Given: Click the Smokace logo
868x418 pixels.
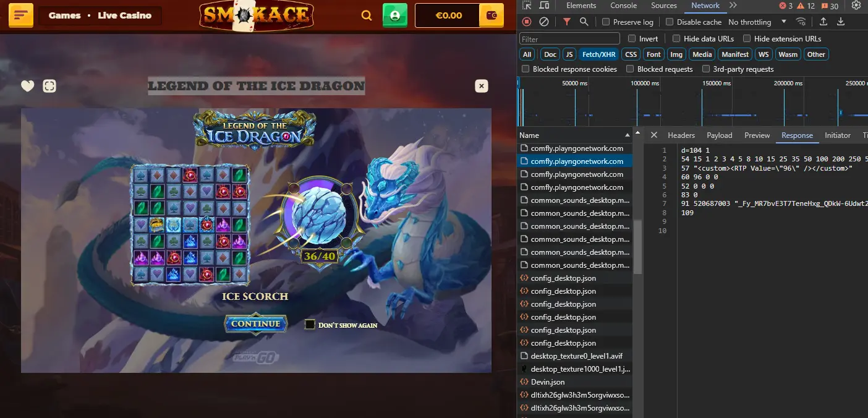Looking at the screenshot, I should [257, 15].
